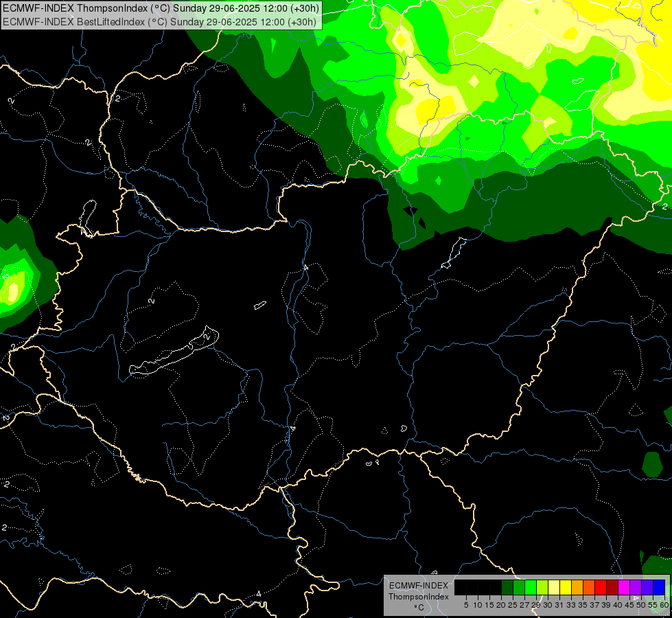Click the ThompsonIndex title line at top
Screen dimensions: 672x618
[161, 8]
